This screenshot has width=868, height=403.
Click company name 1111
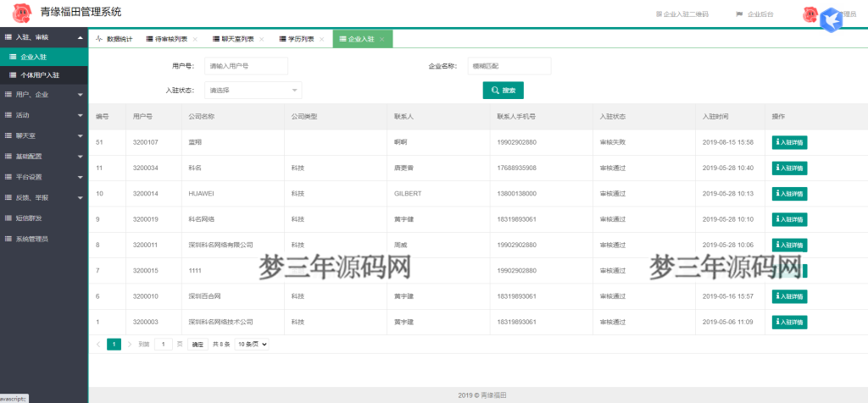pos(195,271)
